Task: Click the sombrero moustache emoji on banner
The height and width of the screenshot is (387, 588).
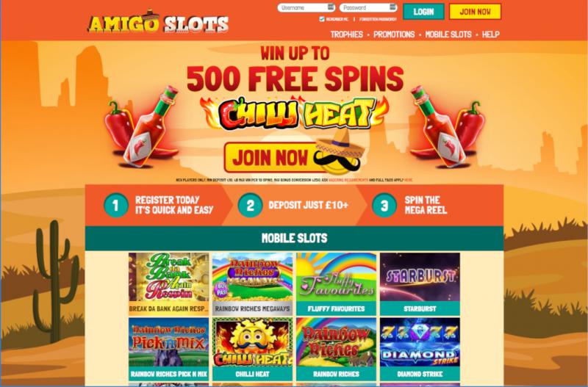Action: tap(338, 153)
